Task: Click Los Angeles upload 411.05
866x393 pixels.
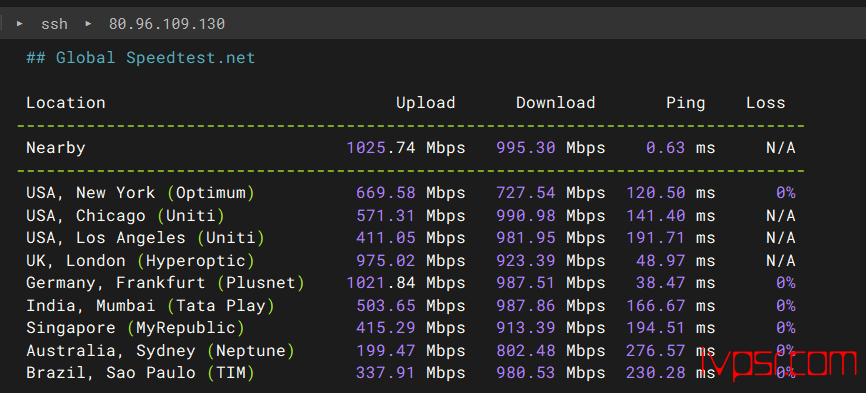Action: click(386, 238)
